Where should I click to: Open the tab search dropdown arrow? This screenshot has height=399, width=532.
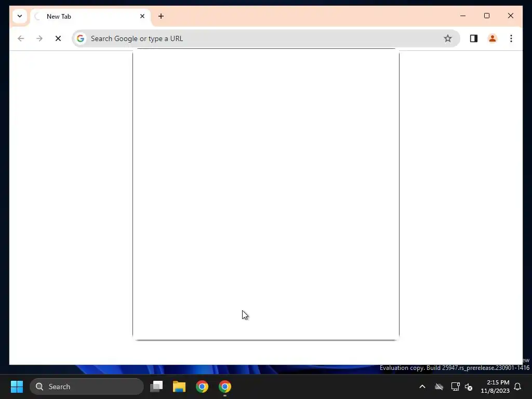point(20,16)
